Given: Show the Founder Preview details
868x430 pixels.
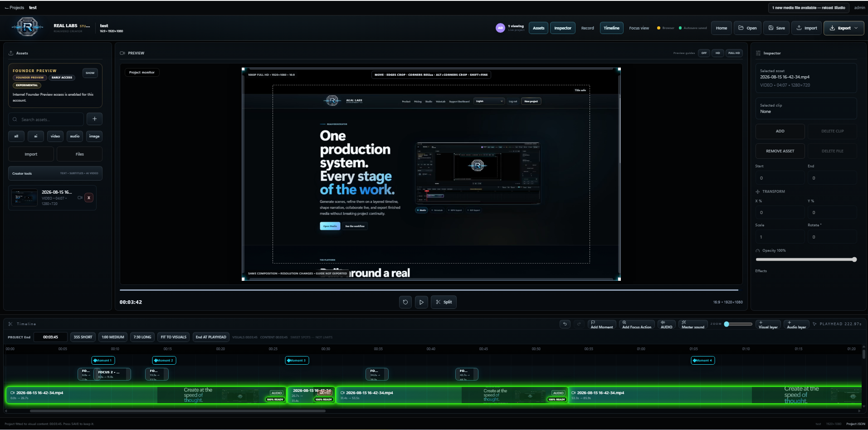Looking at the screenshot, I should point(90,73).
